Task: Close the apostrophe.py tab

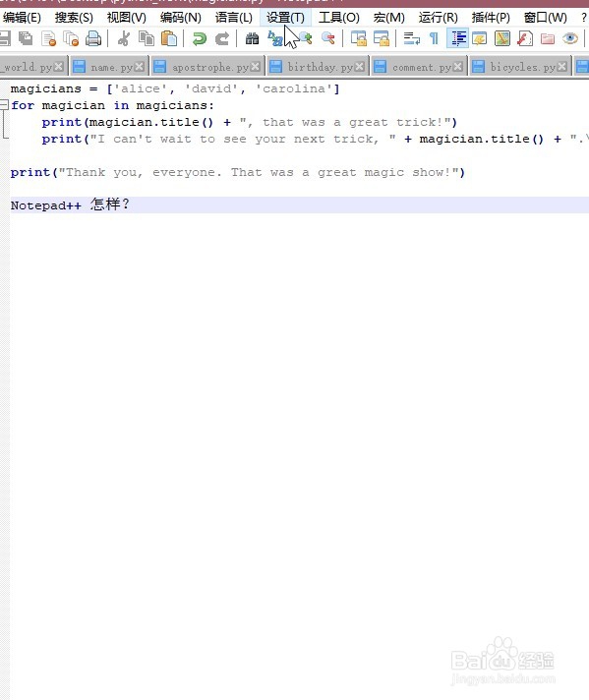Action: [x=256, y=67]
